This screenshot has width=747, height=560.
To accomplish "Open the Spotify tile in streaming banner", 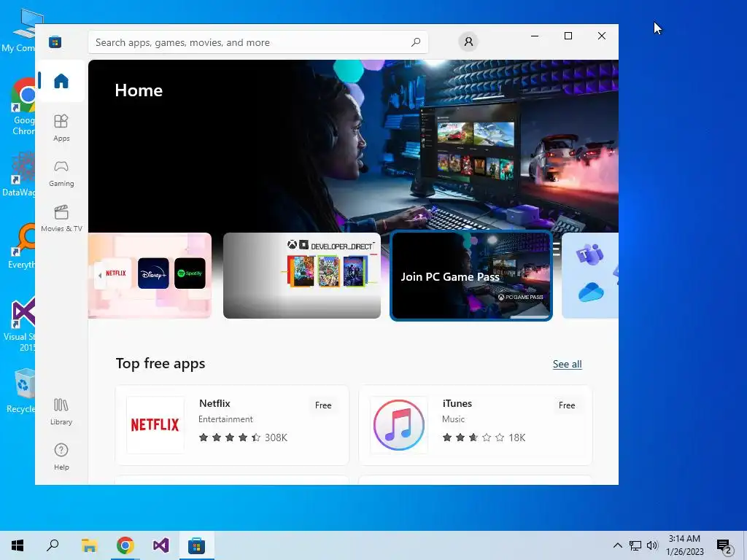I will tap(190, 273).
